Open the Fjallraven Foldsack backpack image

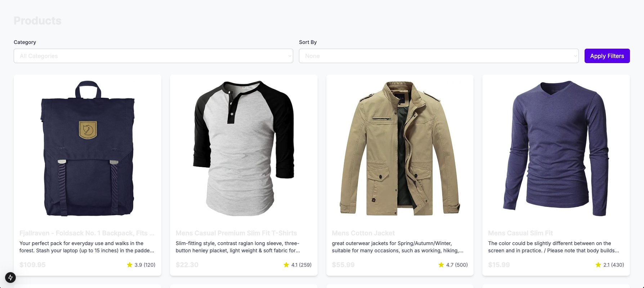point(88,148)
